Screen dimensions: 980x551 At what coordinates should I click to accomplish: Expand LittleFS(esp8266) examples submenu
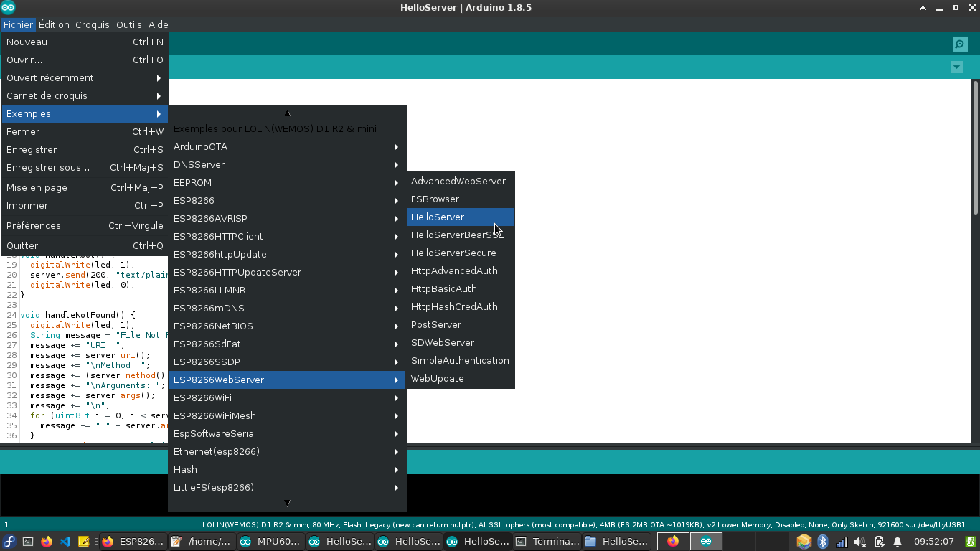point(287,488)
